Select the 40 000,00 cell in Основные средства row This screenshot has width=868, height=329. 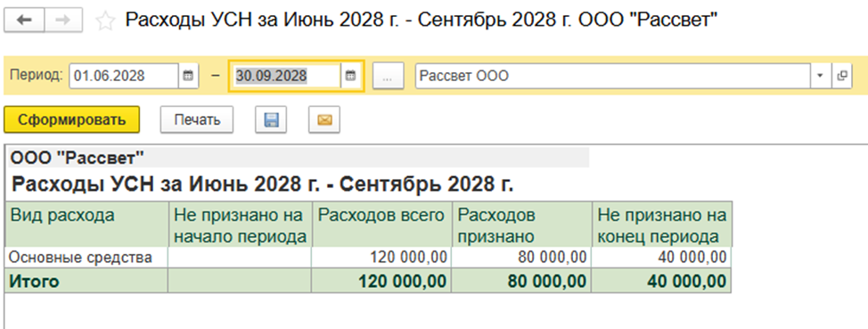tap(662, 258)
